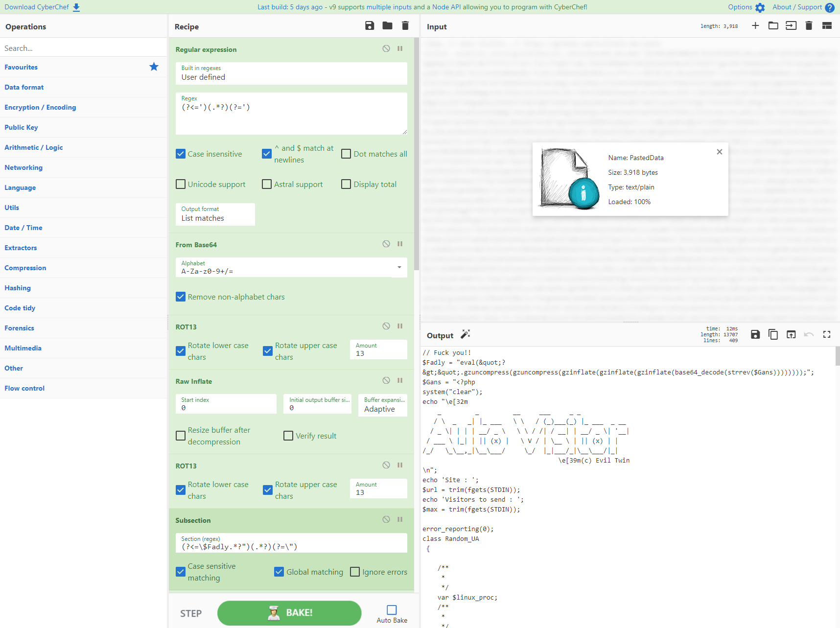Disable the second ROT13 operation
The image size is (840, 628).
(x=386, y=465)
